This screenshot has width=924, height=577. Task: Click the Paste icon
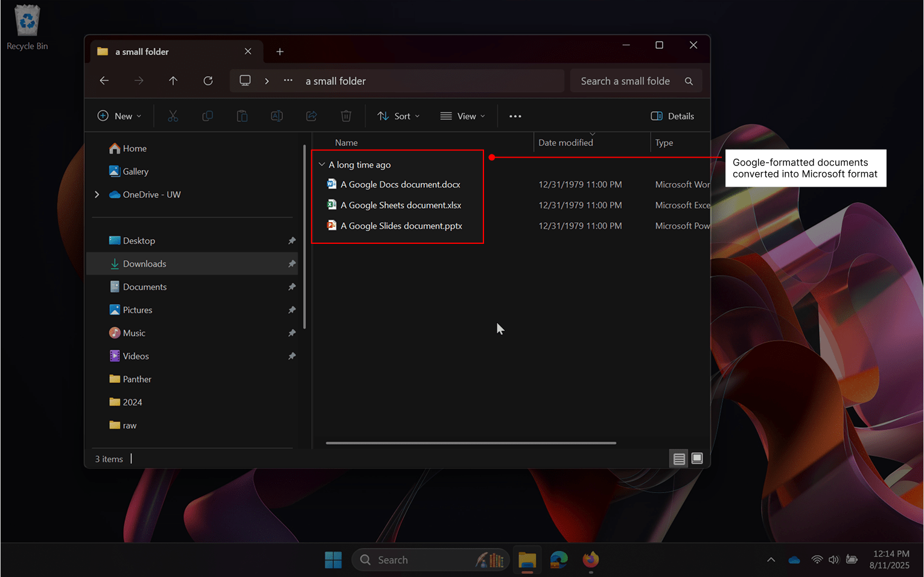[x=242, y=115]
